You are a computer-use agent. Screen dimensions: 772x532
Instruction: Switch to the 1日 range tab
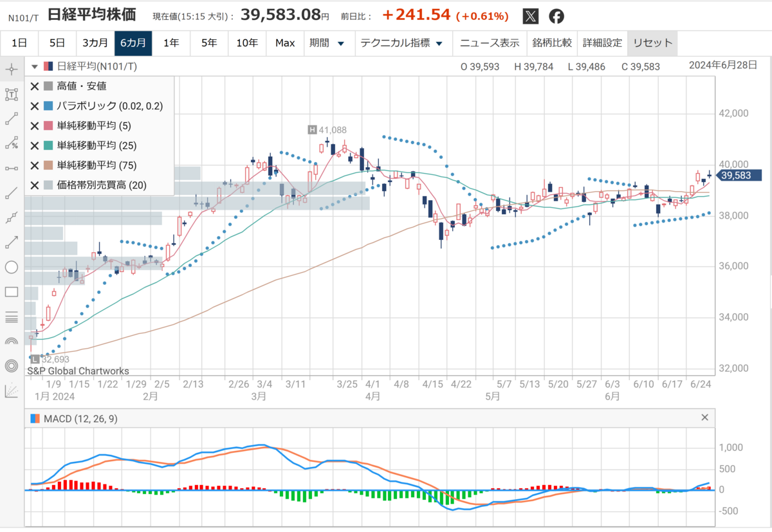[19, 43]
